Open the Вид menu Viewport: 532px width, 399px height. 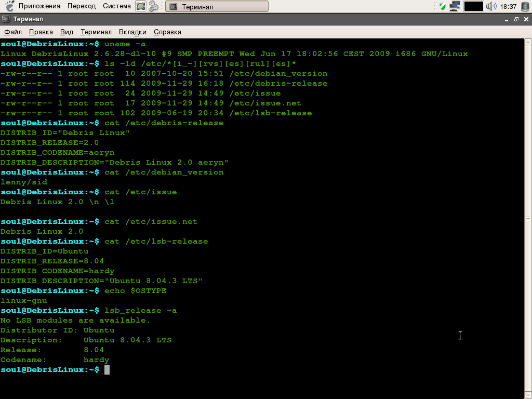66,32
